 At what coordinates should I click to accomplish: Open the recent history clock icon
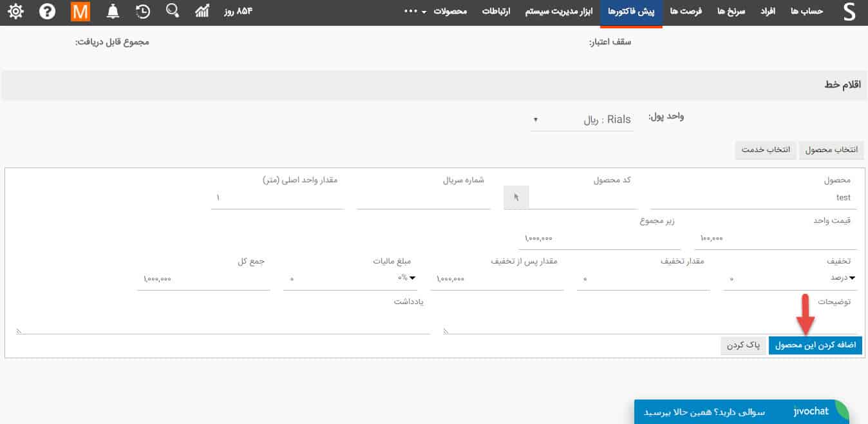(x=144, y=12)
